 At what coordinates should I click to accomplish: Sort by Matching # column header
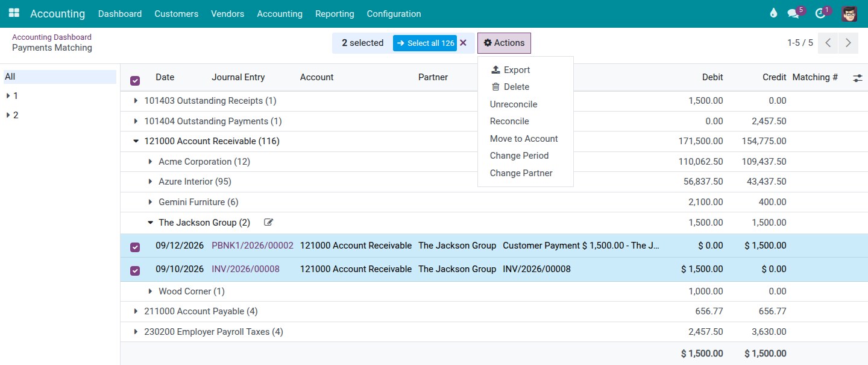[815, 77]
